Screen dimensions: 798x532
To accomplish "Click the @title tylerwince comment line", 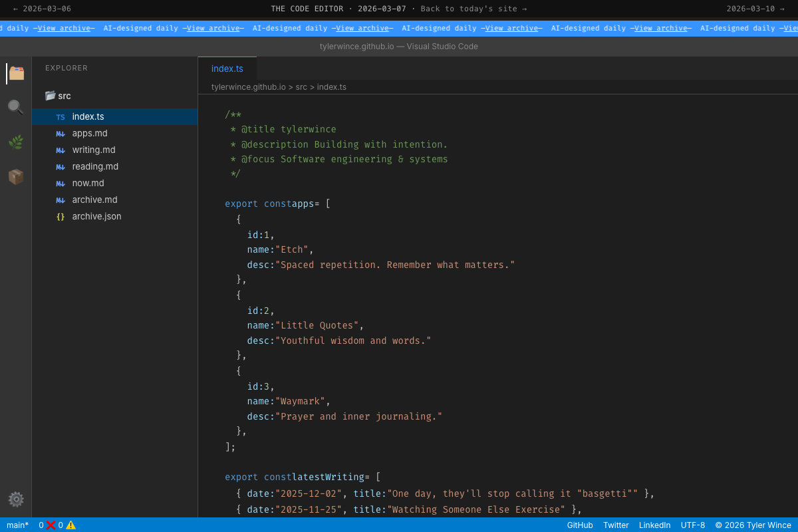I will 283,129.
